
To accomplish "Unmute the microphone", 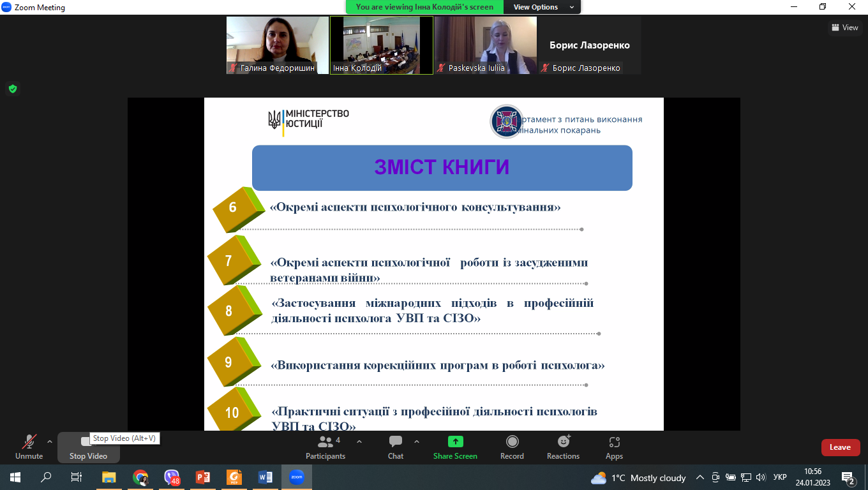I will 29,447.
